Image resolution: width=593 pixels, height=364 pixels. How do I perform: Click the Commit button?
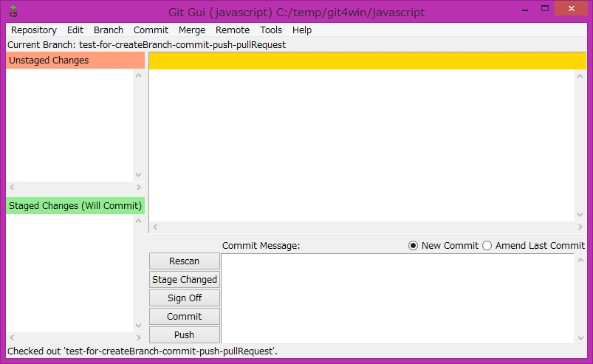[185, 316]
